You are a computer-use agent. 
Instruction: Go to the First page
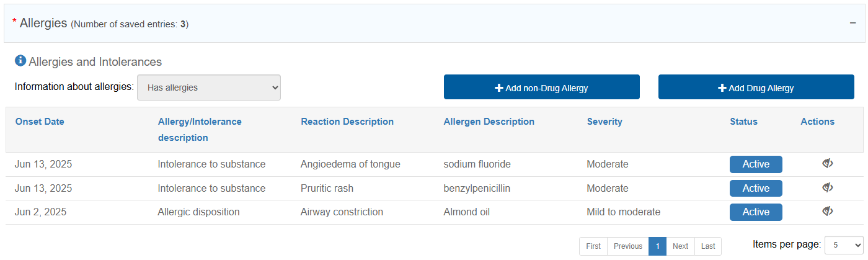tap(593, 246)
